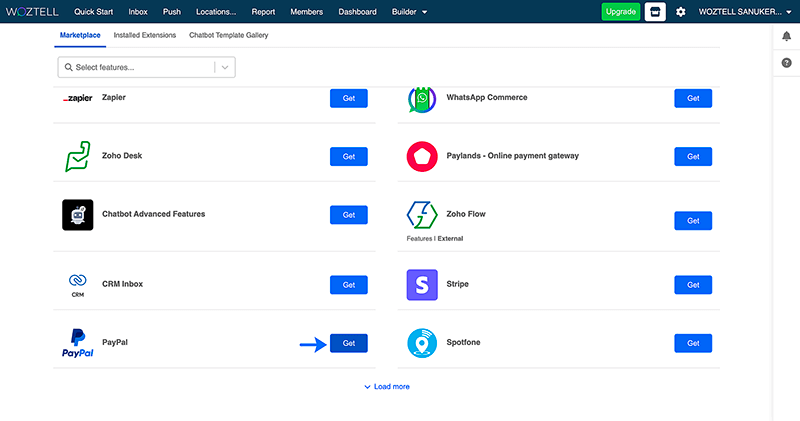Click the Zapier logo icon
Screen dimensions: 800x421
click(x=78, y=98)
